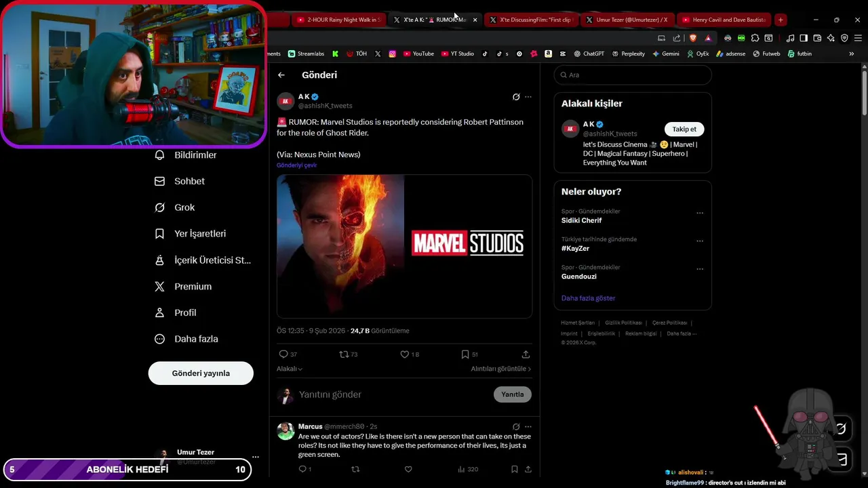Image resolution: width=868 pixels, height=488 pixels.
Task: Open more options on Marcus's reply
Action: coord(528,426)
